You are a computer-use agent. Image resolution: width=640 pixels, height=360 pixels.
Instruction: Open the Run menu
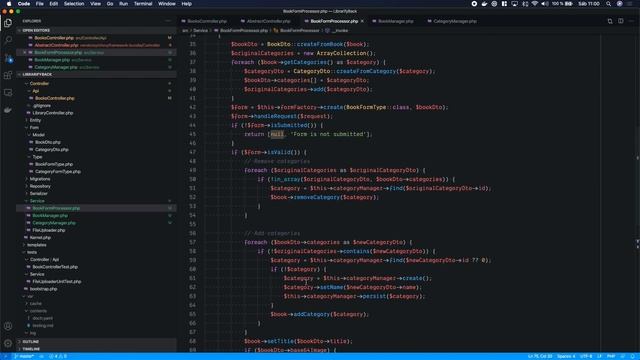click(x=123, y=4)
